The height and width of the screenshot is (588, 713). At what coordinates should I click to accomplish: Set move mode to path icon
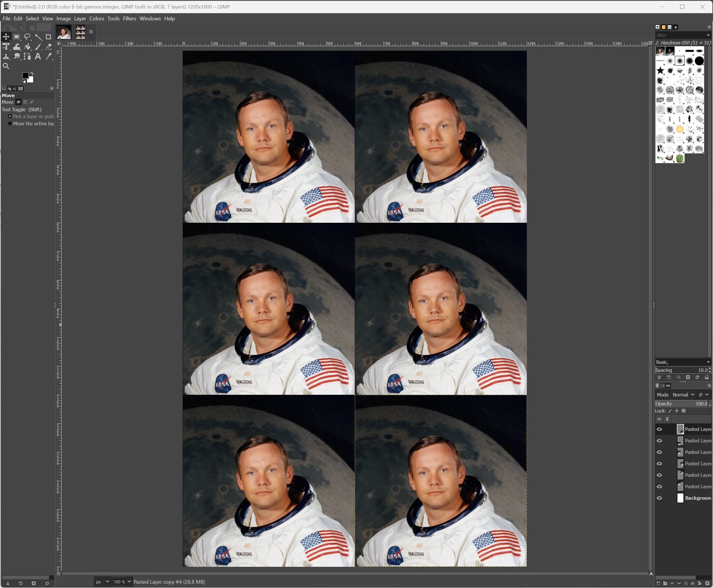(x=32, y=102)
